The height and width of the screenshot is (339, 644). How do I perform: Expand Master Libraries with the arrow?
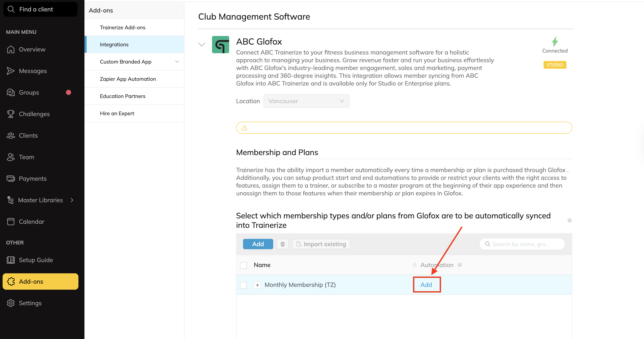click(x=72, y=200)
